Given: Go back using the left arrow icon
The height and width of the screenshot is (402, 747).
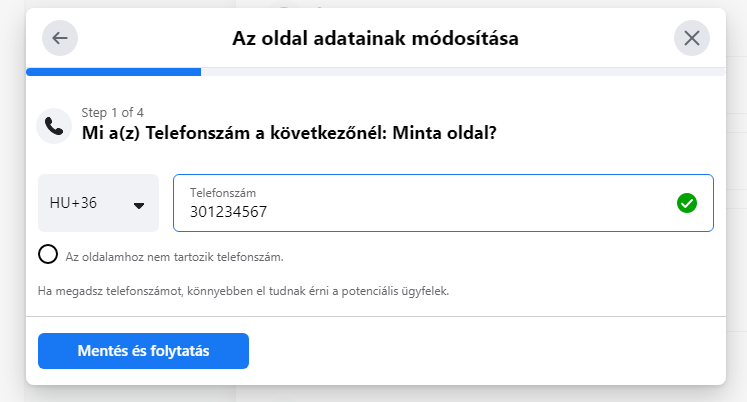Looking at the screenshot, I should click(x=60, y=38).
